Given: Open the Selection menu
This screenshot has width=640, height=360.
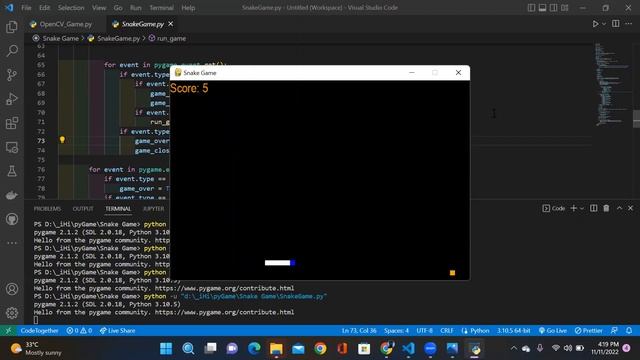Looking at the screenshot, I should (71, 8).
